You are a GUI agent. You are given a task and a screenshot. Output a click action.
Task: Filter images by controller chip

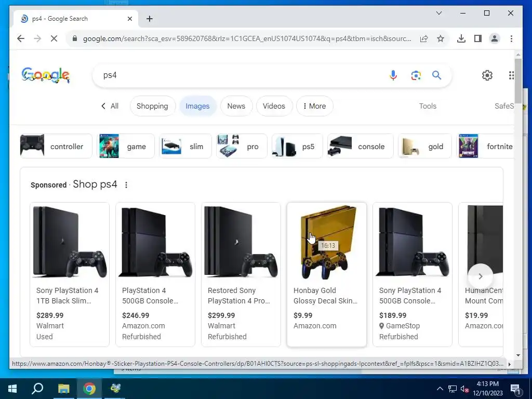click(56, 146)
